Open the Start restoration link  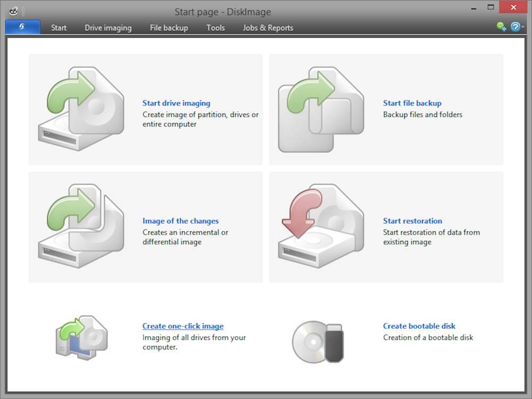[412, 221]
